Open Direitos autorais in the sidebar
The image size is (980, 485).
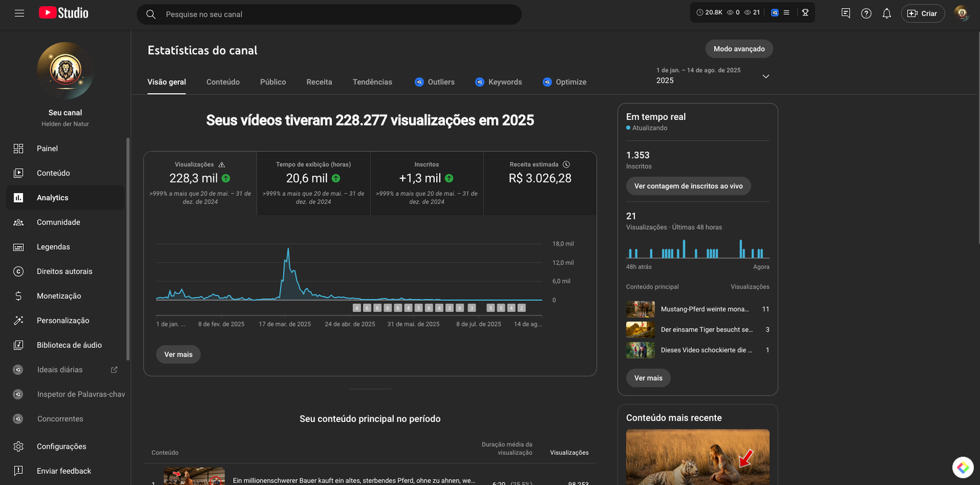pos(66,271)
